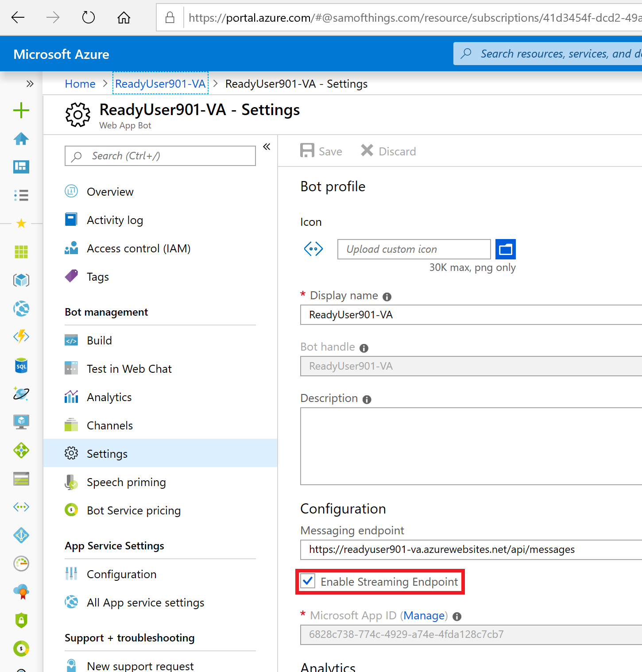This screenshot has width=642, height=672.
Task: Open the Analytics menu item
Action: click(x=160, y=397)
